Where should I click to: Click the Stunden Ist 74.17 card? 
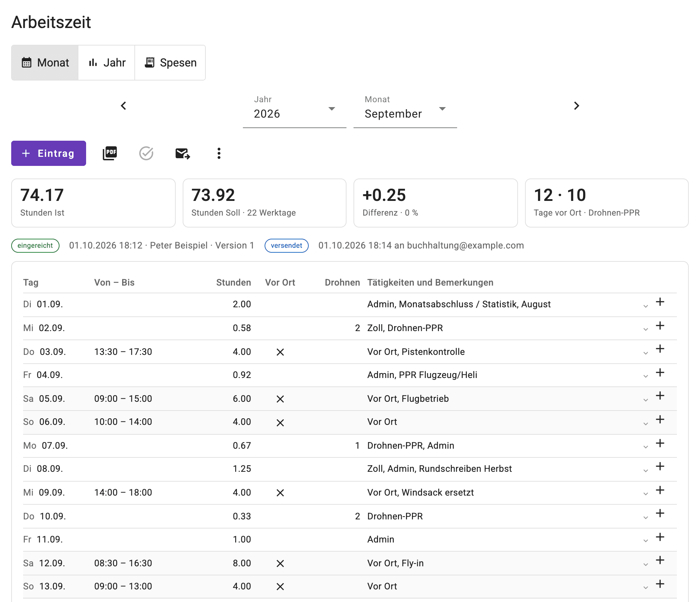(x=93, y=203)
